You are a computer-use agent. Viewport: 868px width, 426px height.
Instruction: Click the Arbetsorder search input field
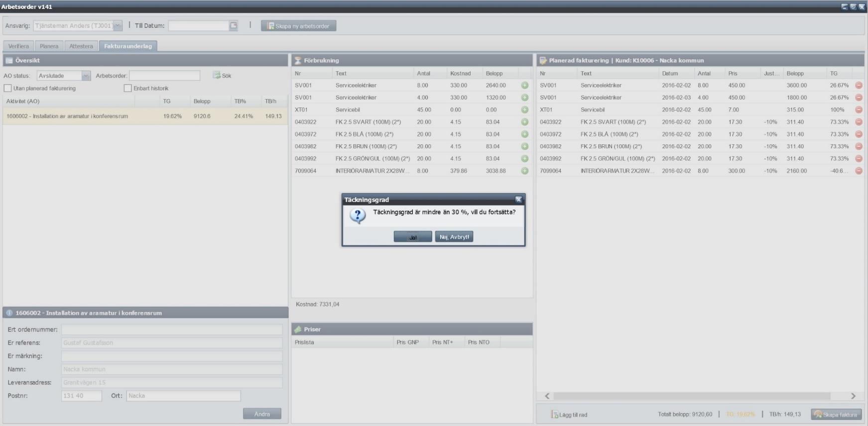coord(165,76)
